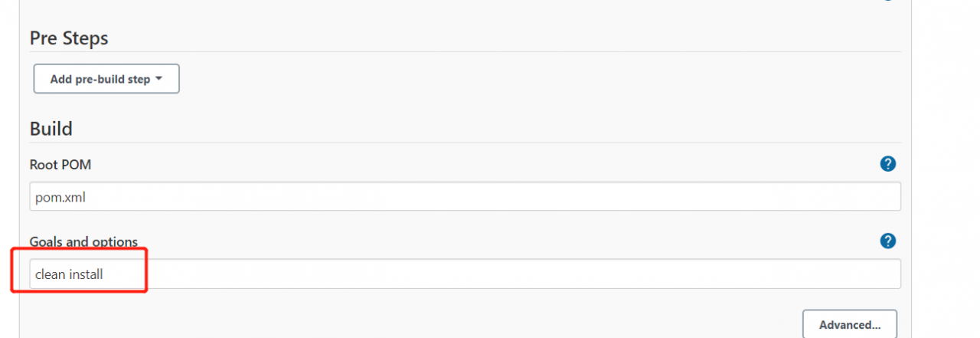
Task: Click the Build section heading
Action: (51, 128)
